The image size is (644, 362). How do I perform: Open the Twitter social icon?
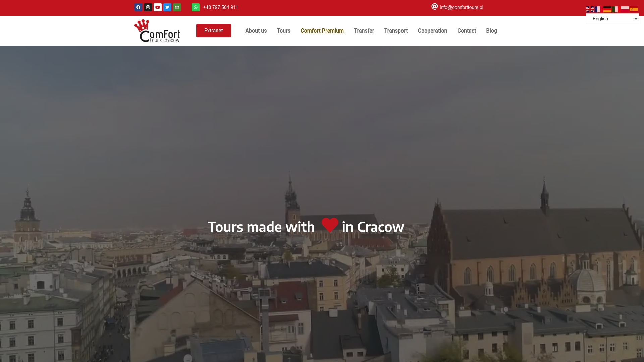(167, 7)
